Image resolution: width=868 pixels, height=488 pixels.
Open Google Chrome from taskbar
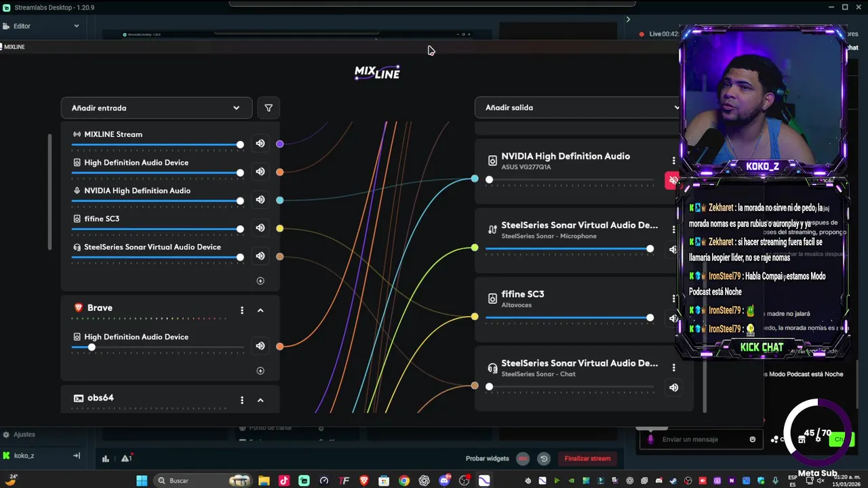tap(404, 481)
